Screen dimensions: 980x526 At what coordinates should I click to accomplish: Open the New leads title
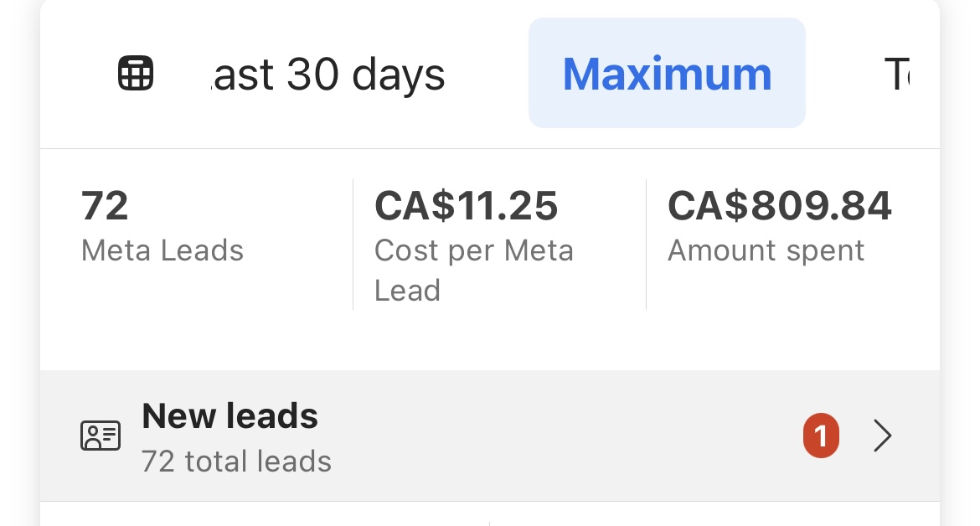click(x=230, y=415)
